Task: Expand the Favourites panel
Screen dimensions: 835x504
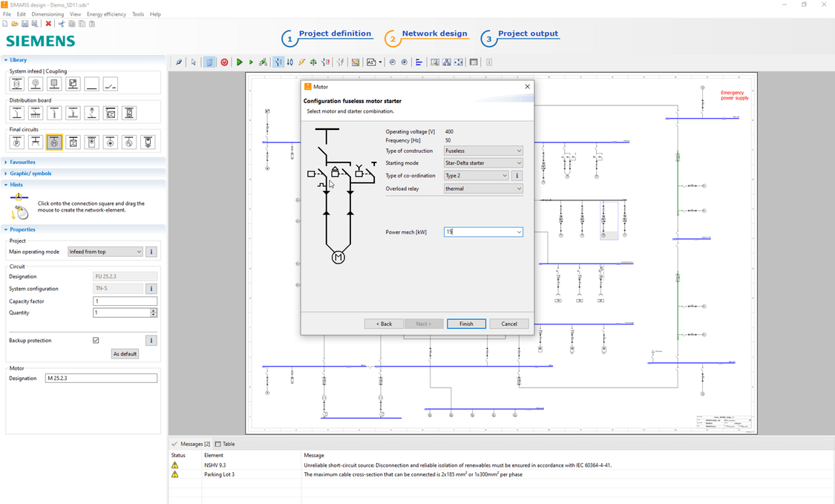Action: tap(22, 162)
